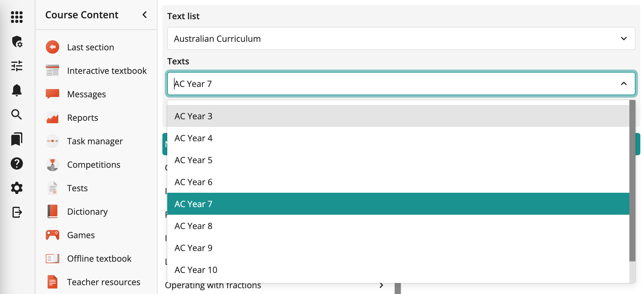Open Teacher resources

pos(103,282)
